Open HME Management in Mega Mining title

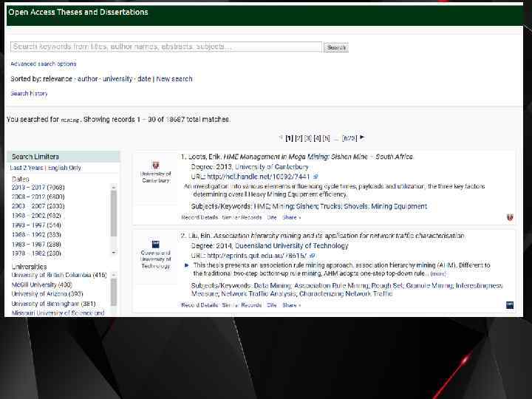point(318,157)
